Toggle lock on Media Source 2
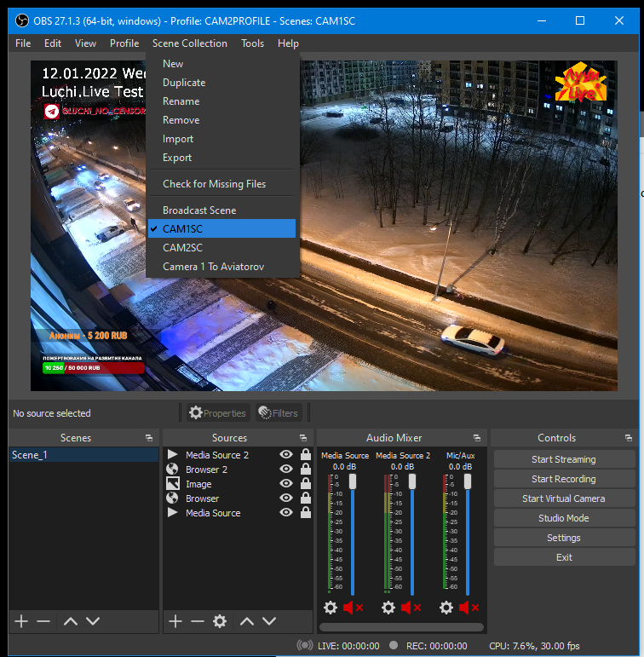 306,455
